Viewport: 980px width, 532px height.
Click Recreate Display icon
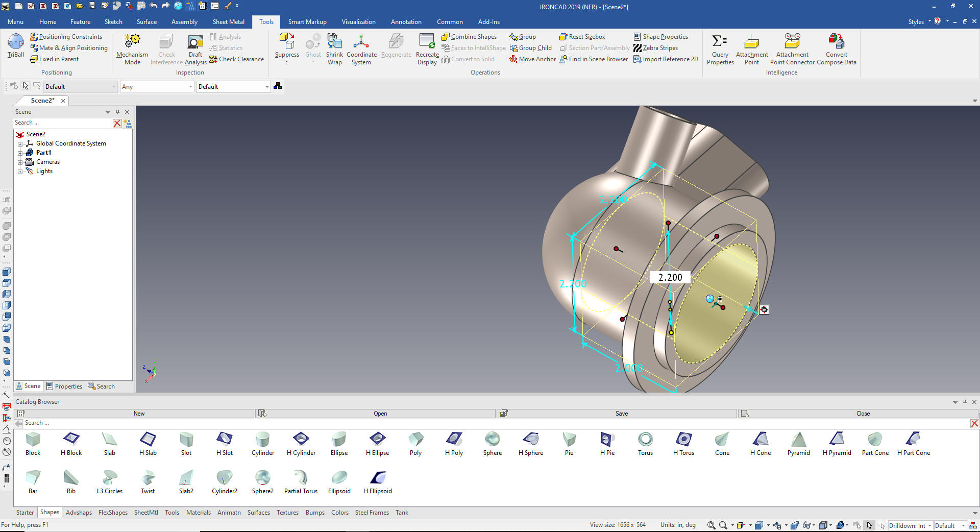[427, 41]
